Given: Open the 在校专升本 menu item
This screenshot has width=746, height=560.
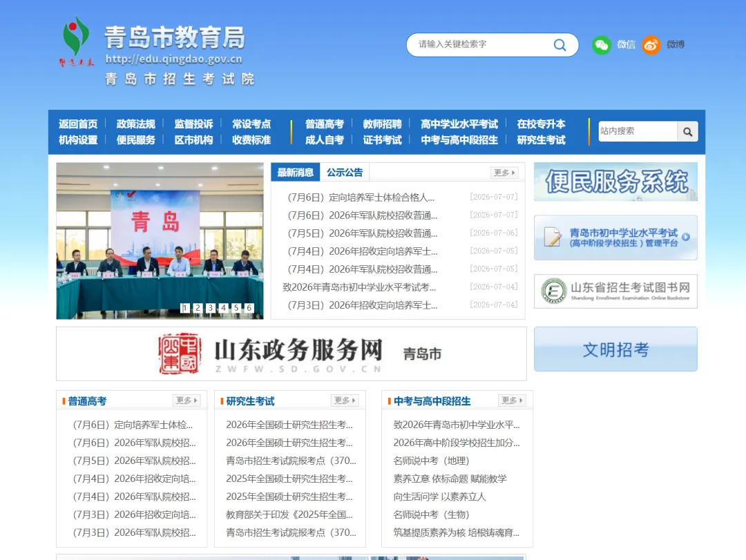Looking at the screenshot, I should click(x=541, y=124).
